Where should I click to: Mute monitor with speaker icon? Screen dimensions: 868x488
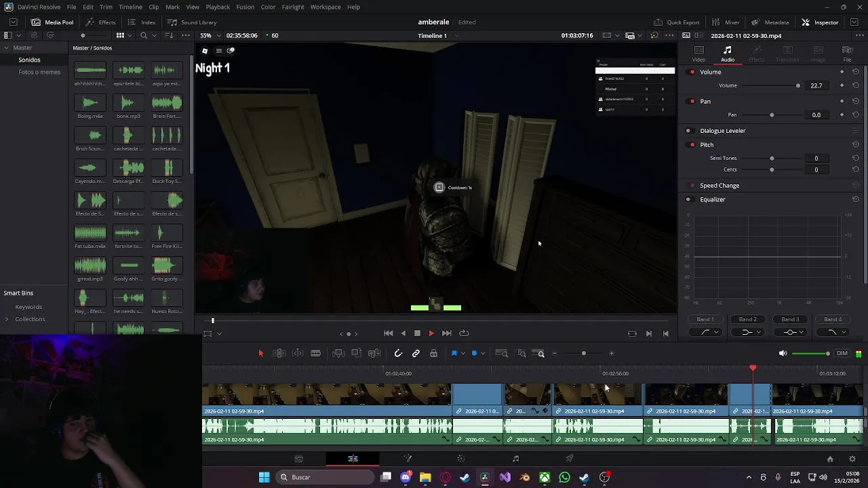pyautogui.click(x=783, y=353)
